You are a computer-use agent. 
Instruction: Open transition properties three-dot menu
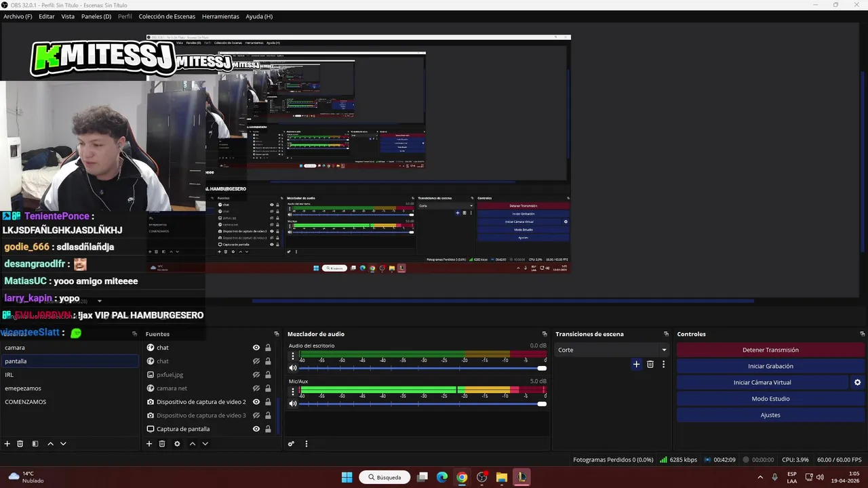pyautogui.click(x=663, y=364)
